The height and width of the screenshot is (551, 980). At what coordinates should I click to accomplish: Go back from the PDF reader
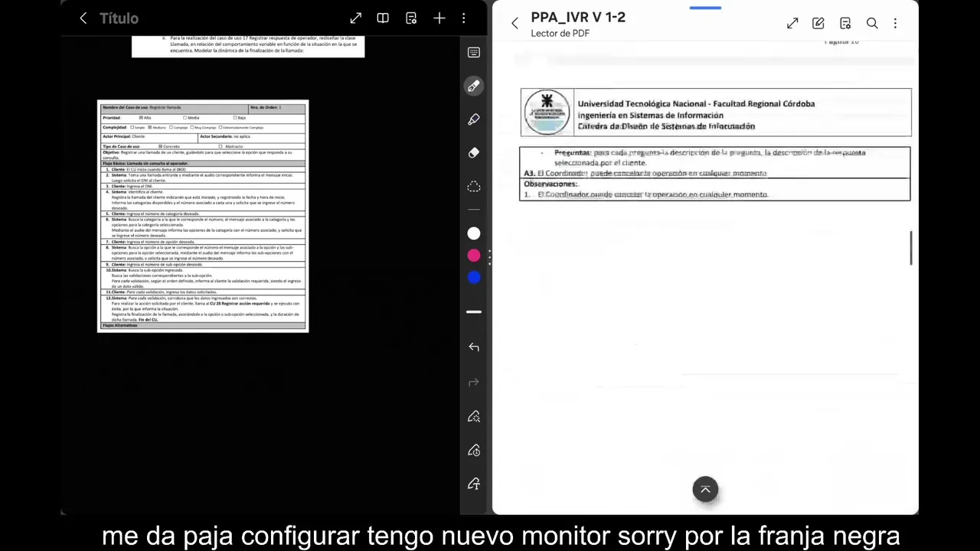coord(514,24)
